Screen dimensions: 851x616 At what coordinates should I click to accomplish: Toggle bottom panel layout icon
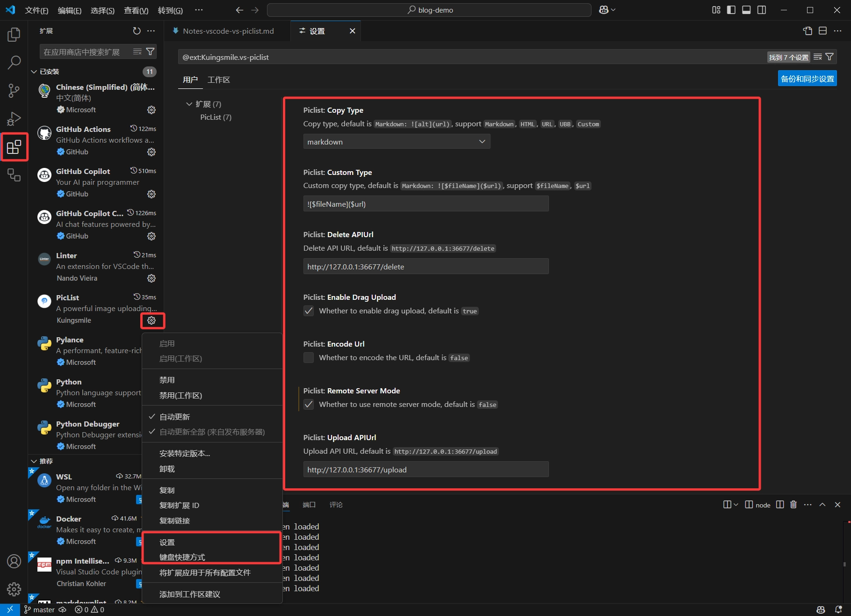click(746, 10)
